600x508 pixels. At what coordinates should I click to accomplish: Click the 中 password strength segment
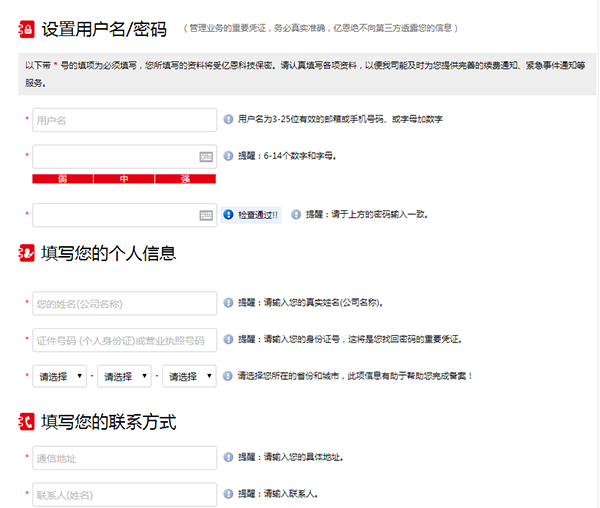(x=124, y=179)
